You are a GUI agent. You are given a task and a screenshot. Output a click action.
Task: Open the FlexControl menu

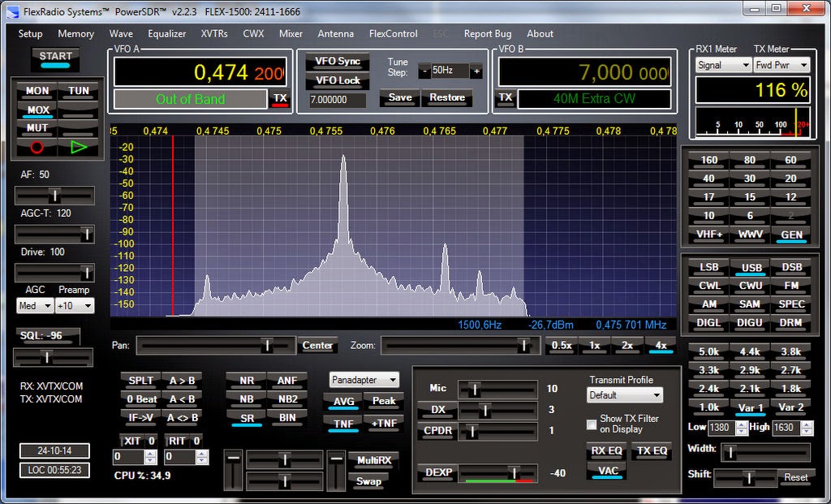click(x=394, y=33)
